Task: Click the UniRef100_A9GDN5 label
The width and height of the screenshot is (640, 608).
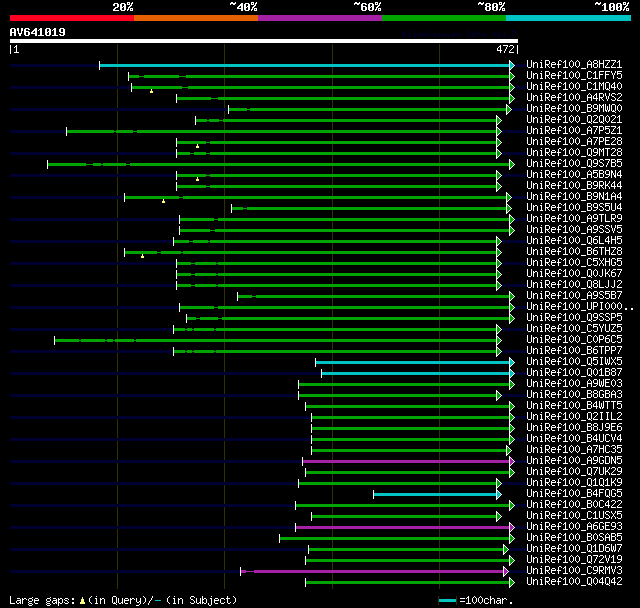Action: click(574, 461)
